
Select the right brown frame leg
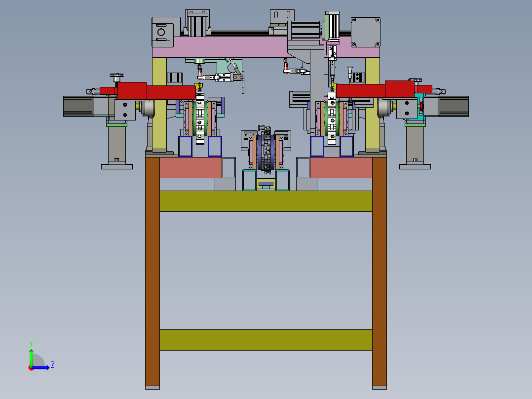[x=380, y=271]
